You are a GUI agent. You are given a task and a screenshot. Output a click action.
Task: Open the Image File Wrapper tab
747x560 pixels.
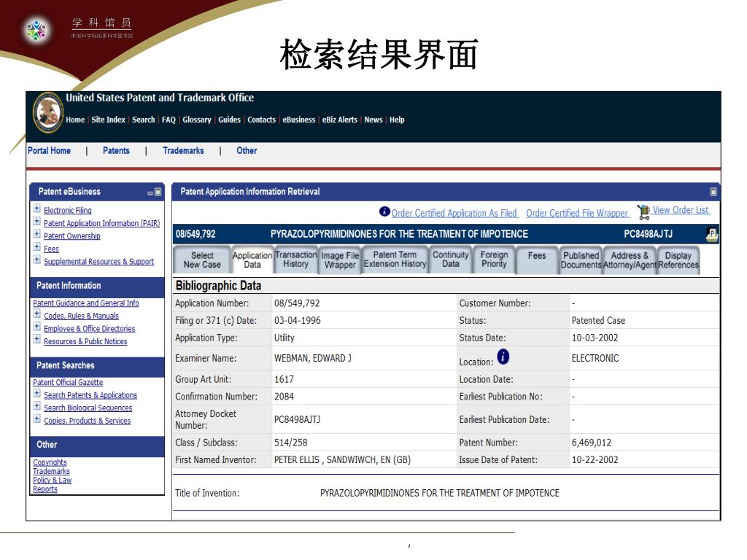click(x=340, y=260)
